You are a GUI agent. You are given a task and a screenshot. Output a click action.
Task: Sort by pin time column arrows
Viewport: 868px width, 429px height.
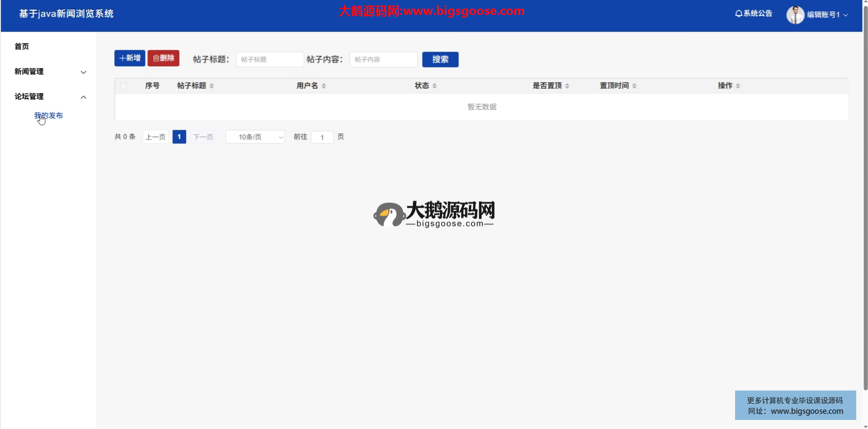click(x=634, y=86)
